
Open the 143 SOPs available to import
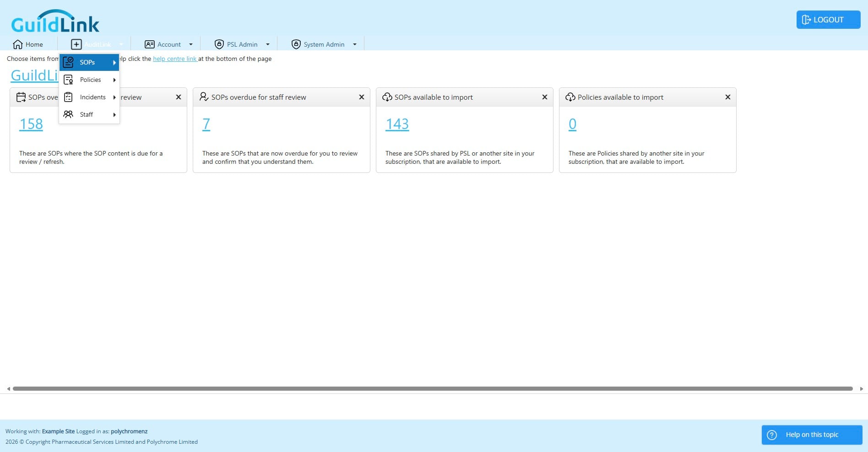click(x=397, y=124)
